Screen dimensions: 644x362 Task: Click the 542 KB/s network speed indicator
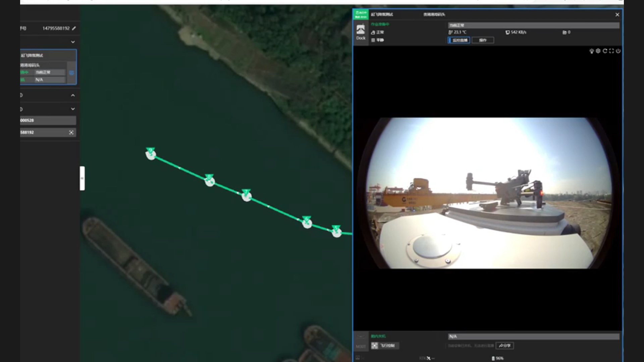[x=516, y=32]
